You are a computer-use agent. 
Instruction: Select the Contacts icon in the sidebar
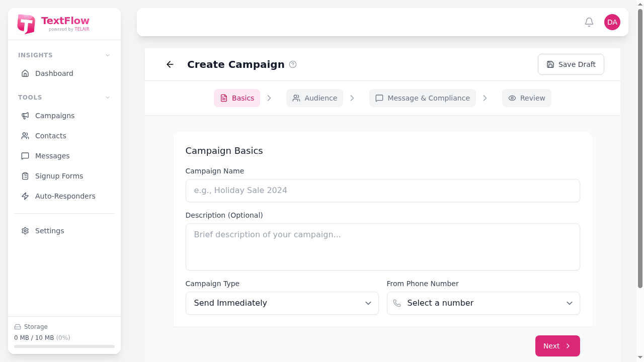(25, 136)
